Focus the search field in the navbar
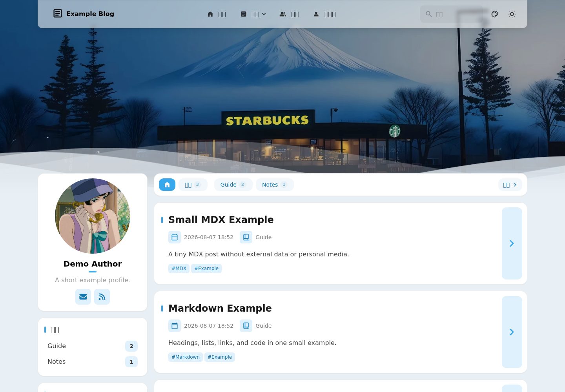Screen dimensions: 565x392 [452, 14]
